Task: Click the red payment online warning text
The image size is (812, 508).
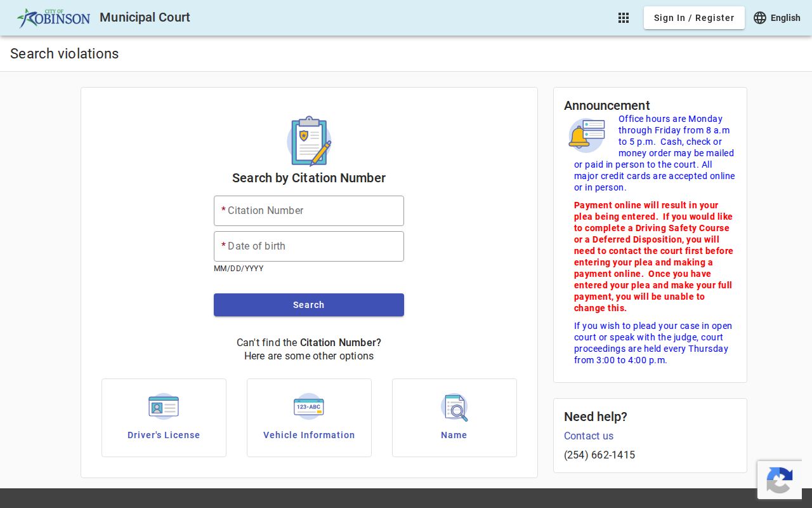Action: [x=653, y=257]
